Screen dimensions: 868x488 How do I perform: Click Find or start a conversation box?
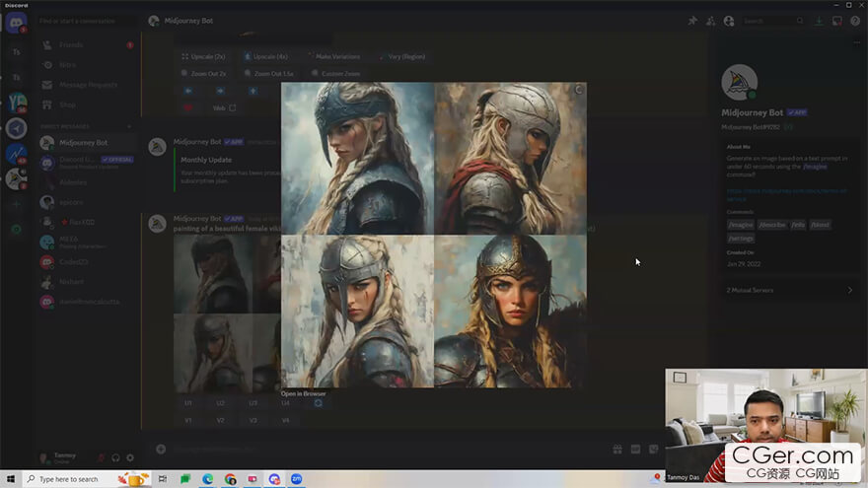click(86, 21)
